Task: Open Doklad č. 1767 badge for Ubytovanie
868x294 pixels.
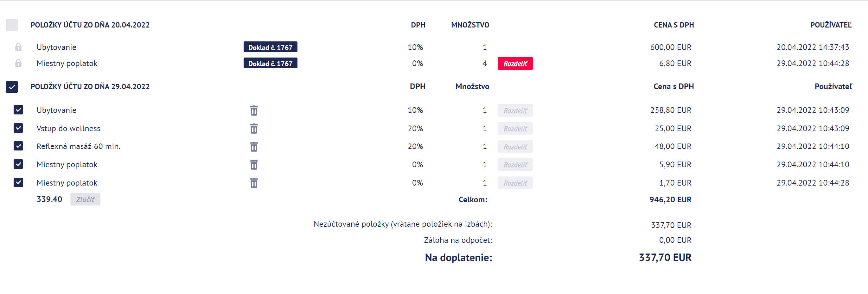Action: (270, 47)
